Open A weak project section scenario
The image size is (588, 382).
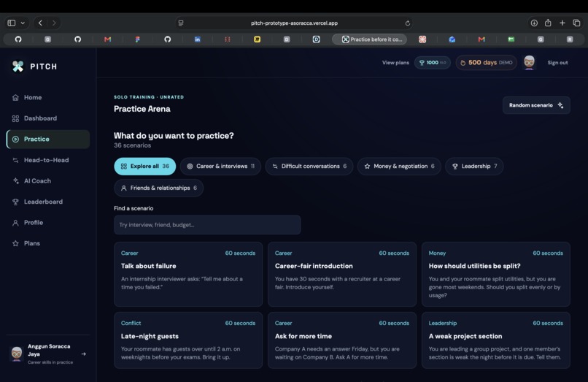496,340
